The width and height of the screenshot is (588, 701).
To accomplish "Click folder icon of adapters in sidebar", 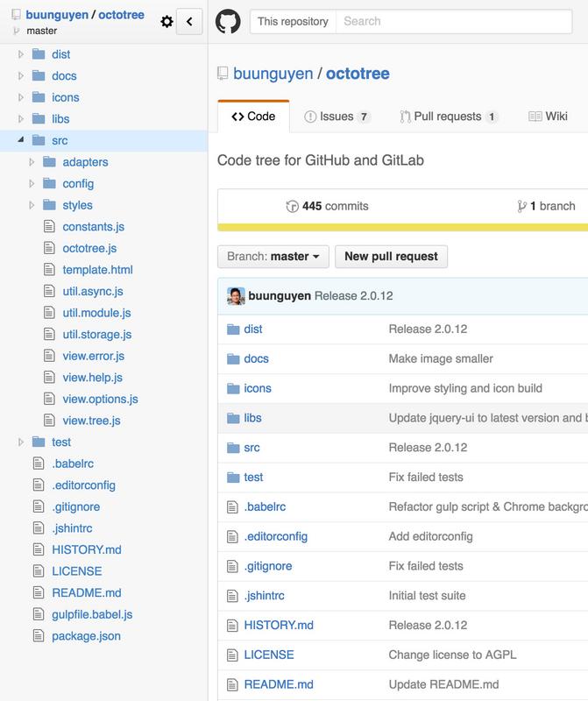I will (49, 161).
